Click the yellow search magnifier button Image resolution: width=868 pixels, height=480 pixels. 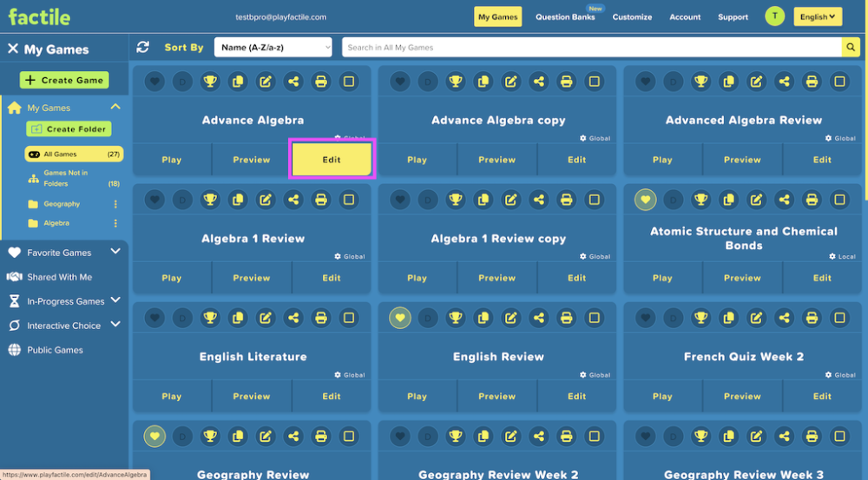pos(851,47)
